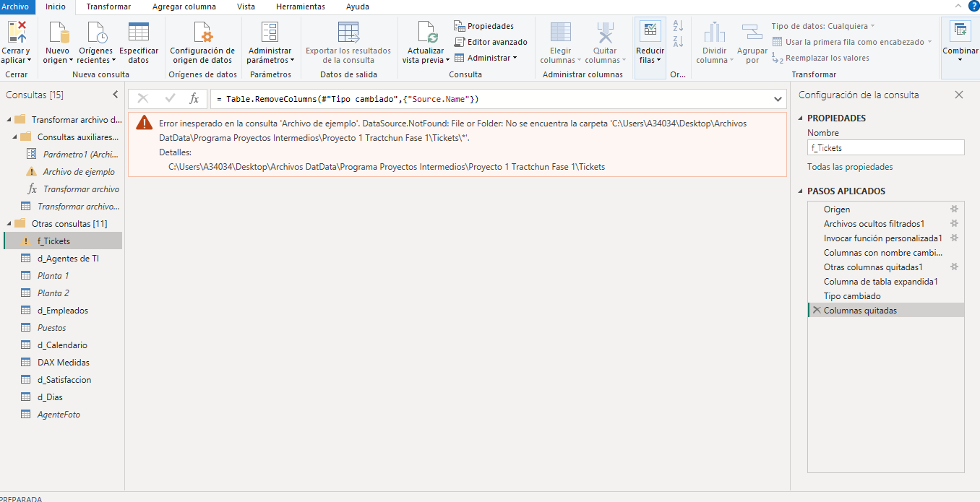Open the help question mark icon
The width and height of the screenshot is (980, 502).
pyautogui.click(x=973, y=6)
